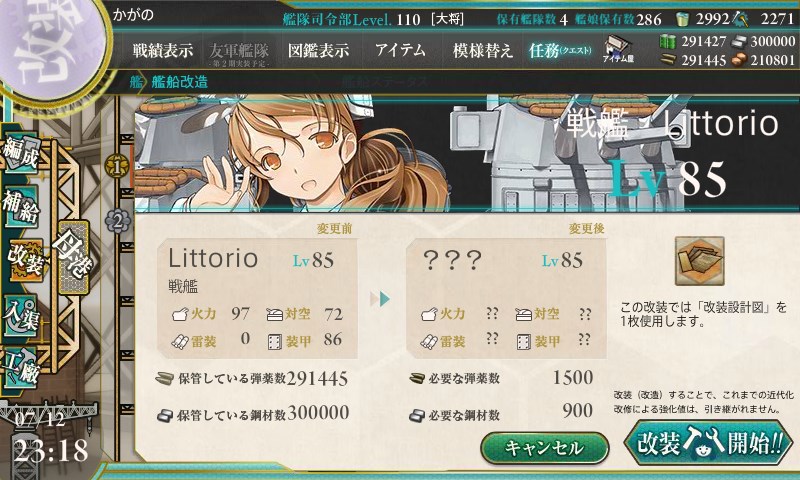Select the 模様替え furniture menu
Screen dimensions: 800x480
[x=483, y=50]
